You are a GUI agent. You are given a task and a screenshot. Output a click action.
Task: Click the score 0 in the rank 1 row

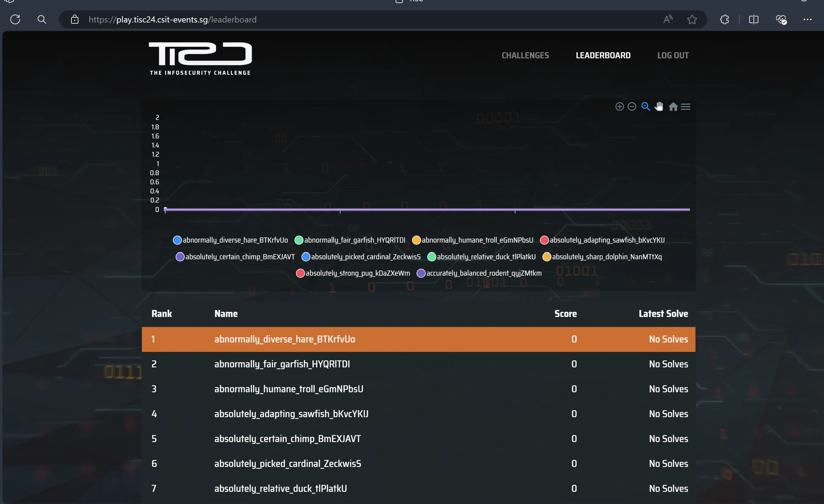574,339
